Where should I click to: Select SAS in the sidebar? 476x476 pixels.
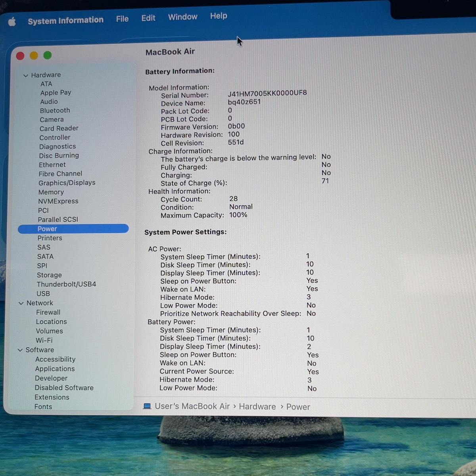(x=44, y=247)
